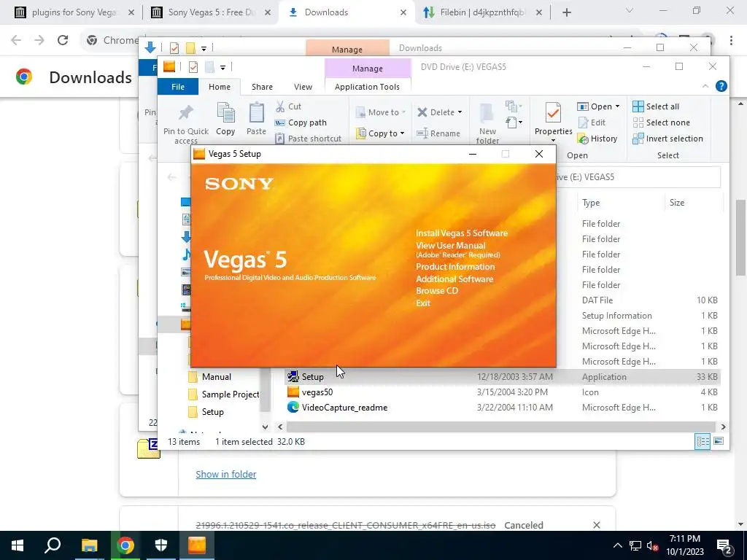Reload the Chrome page
Screen dimensions: 747x560
click(63, 40)
